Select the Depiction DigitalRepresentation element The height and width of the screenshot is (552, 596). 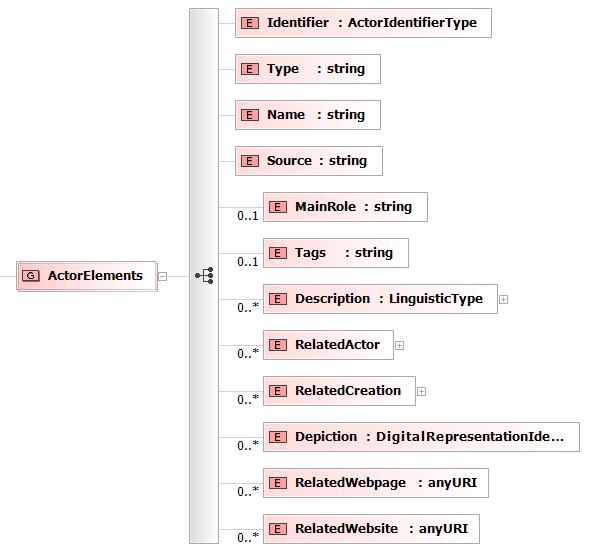coord(422,437)
